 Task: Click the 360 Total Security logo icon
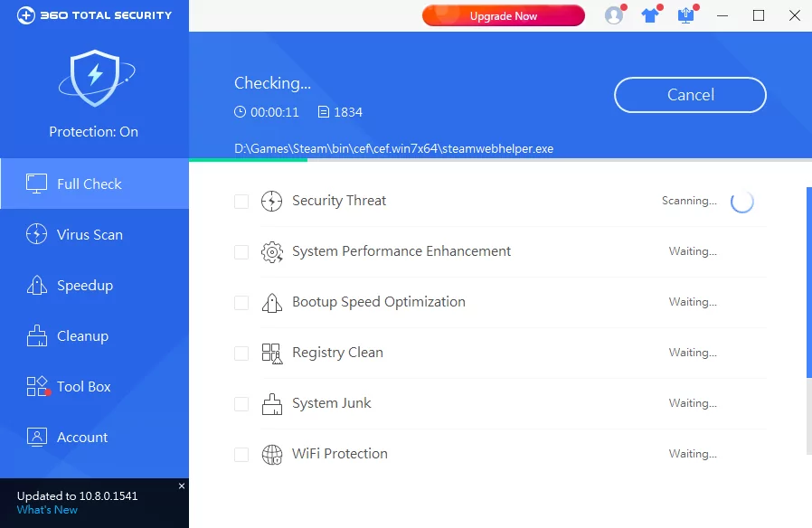pyautogui.click(x=26, y=15)
